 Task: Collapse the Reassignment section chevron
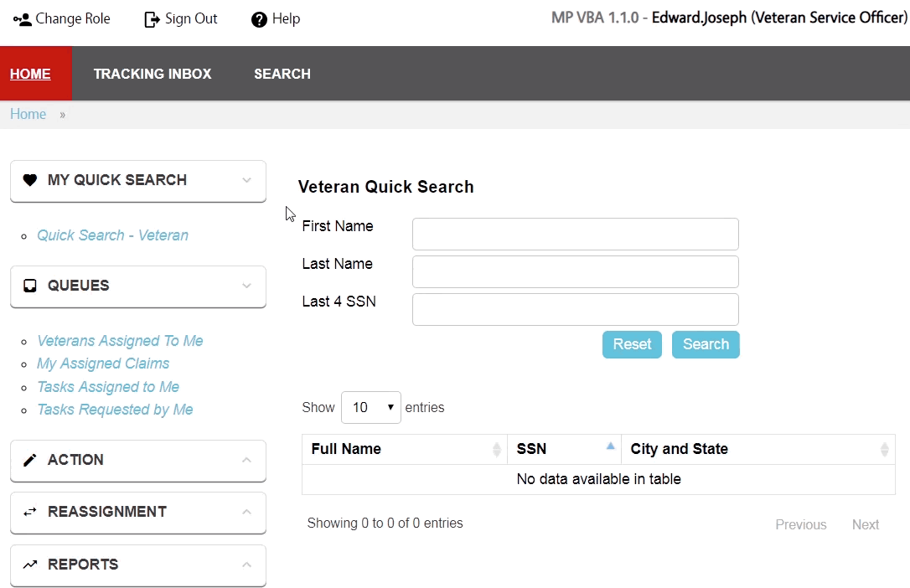(x=246, y=512)
